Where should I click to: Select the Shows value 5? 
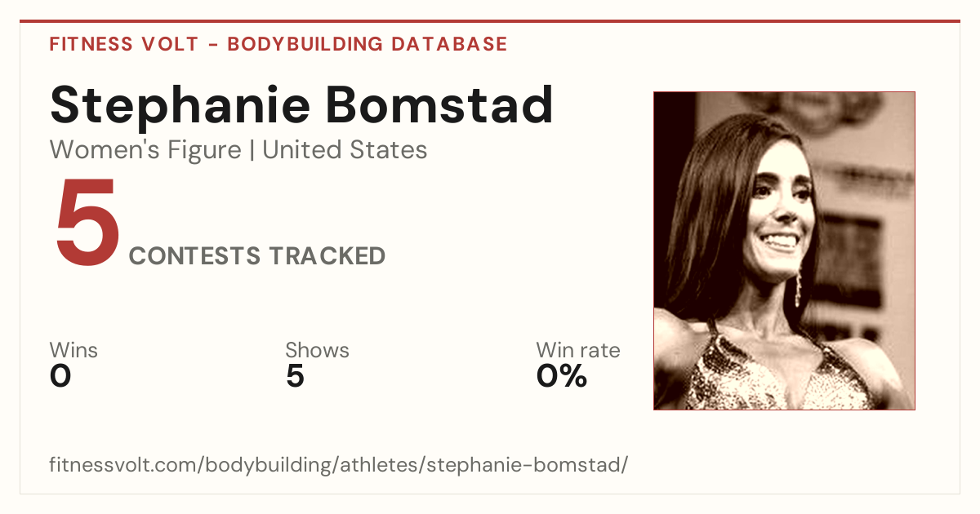[x=295, y=377]
